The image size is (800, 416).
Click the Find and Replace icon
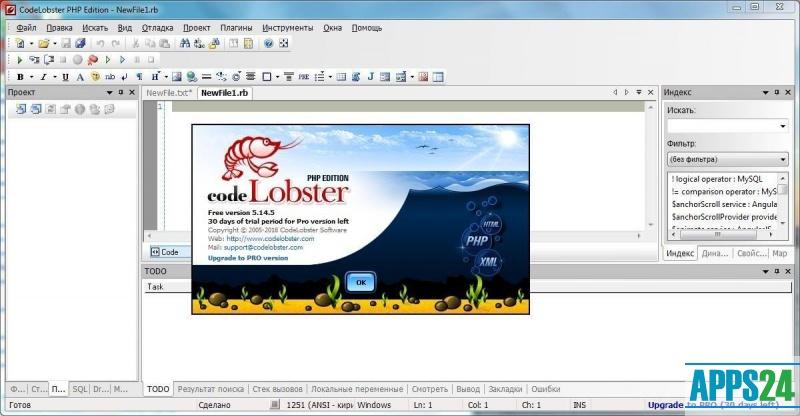(199, 44)
